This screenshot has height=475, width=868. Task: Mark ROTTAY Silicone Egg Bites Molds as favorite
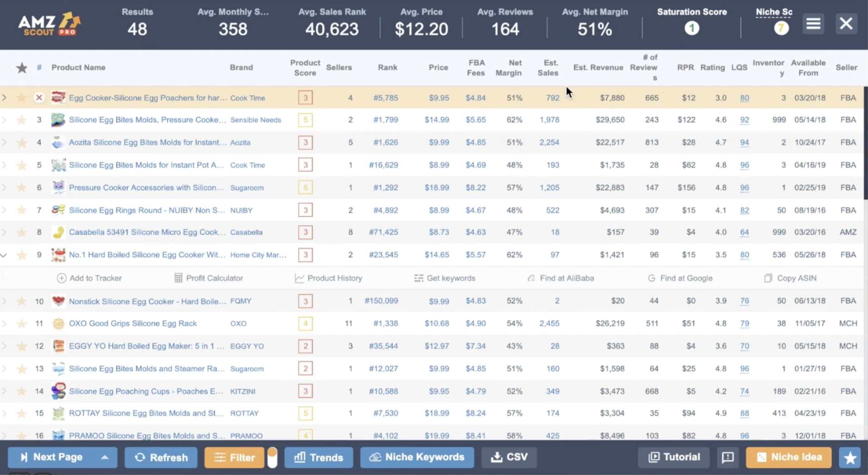[x=21, y=413]
